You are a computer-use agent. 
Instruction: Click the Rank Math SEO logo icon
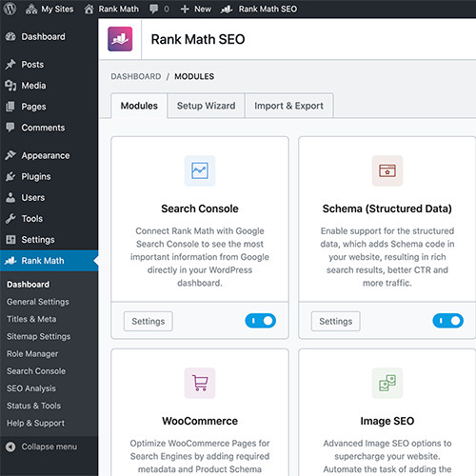120,39
